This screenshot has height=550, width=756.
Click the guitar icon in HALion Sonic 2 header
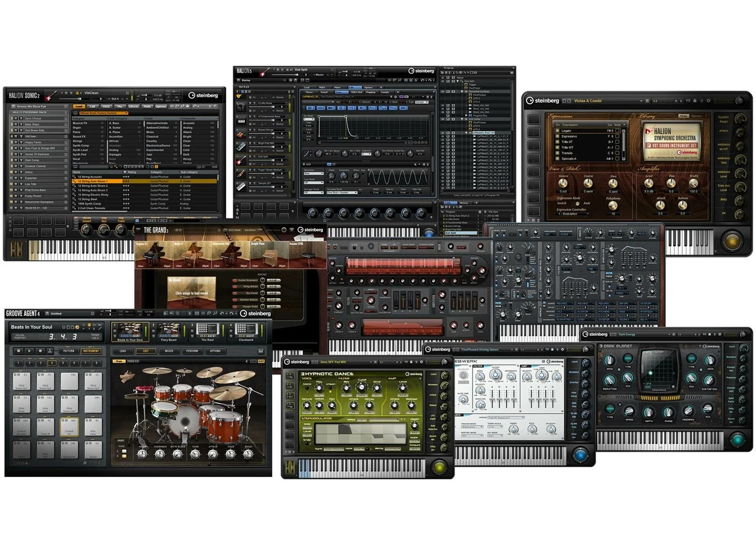tap(50, 96)
